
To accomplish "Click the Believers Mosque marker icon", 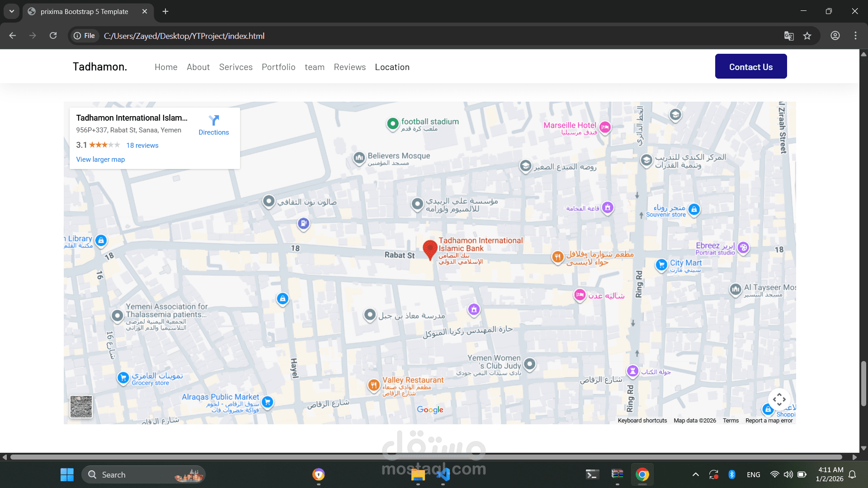I will (x=359, y=158).
